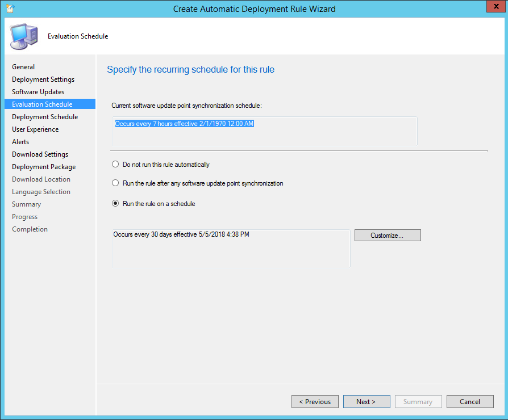Go back with the Previous button

point(315,402)
